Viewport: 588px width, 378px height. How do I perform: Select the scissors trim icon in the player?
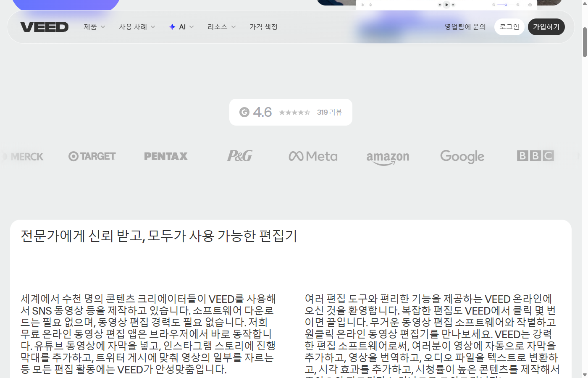click(363, 5)
